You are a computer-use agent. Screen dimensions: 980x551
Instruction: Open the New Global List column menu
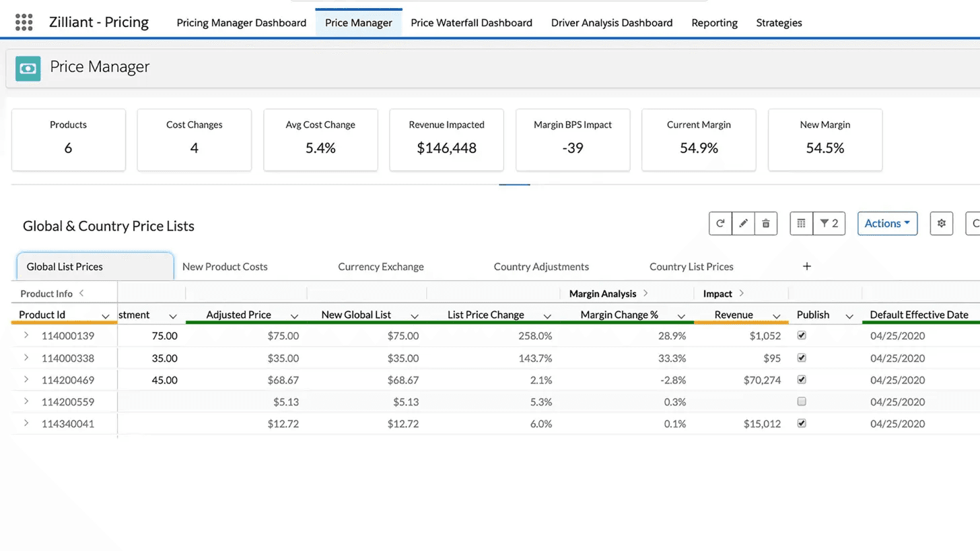[415, 316]
